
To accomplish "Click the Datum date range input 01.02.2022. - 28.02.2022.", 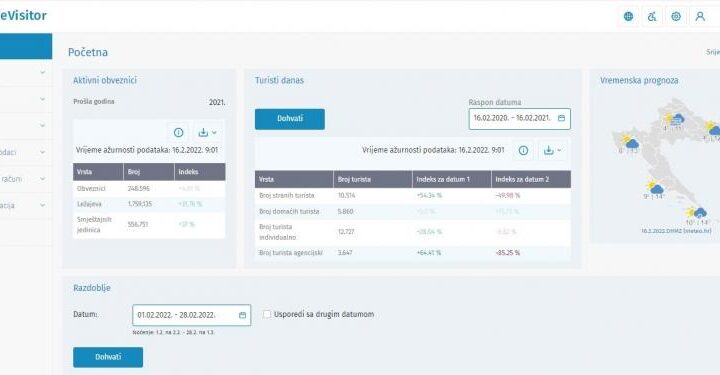I will point(191,315).
